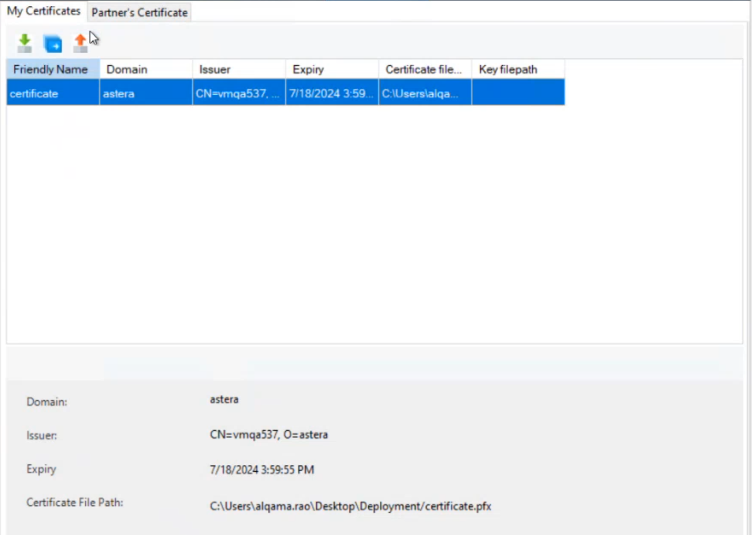Sort the list by Expiry column header

click(331, 70)
